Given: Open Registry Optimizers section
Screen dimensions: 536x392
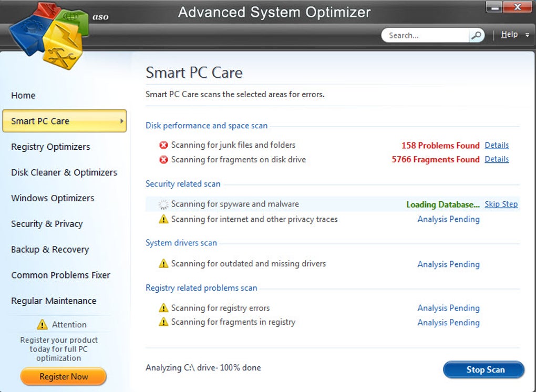Looking at the screenshot, I should click(x=50, y=147).
